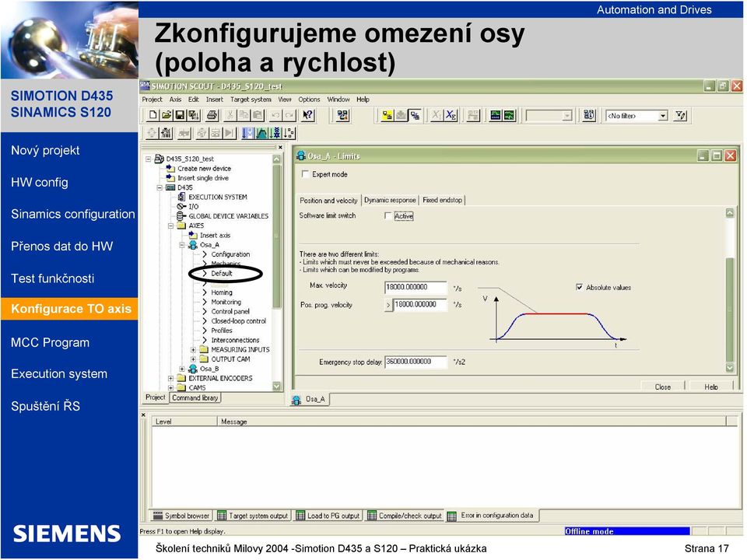This screenshot has width=747, height=560.
Task: Click the Nový projekt sidebar link
Action: click(45, 150)
